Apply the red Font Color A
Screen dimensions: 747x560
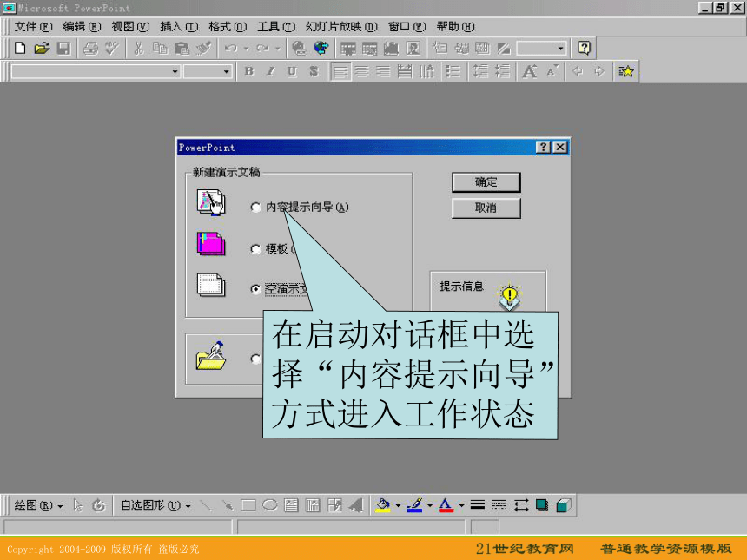point(446,505)
